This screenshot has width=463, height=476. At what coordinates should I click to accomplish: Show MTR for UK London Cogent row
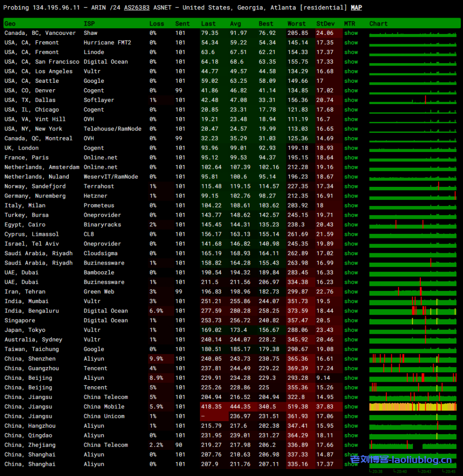(x=351, y=148)
